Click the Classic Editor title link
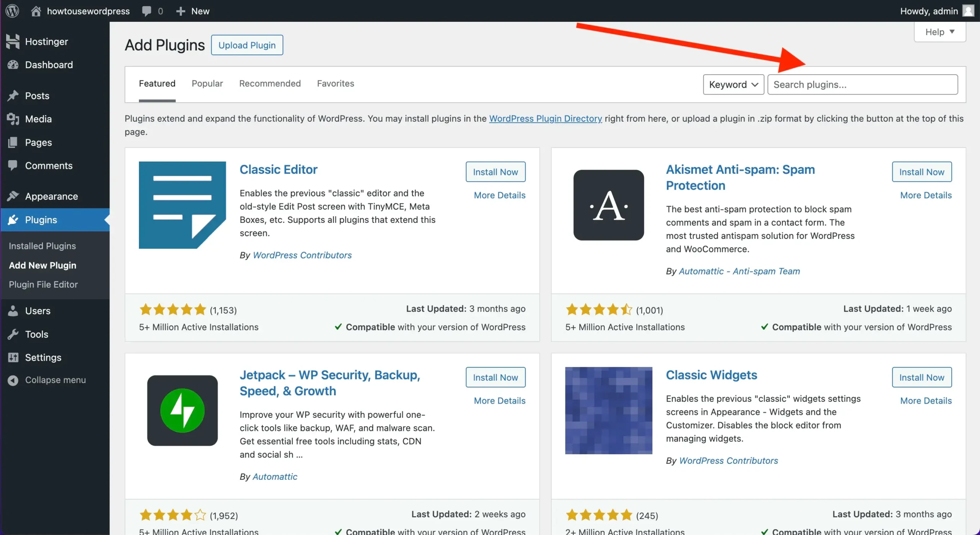The height and width of the screenshot is (535, 980). pos(278,169)
